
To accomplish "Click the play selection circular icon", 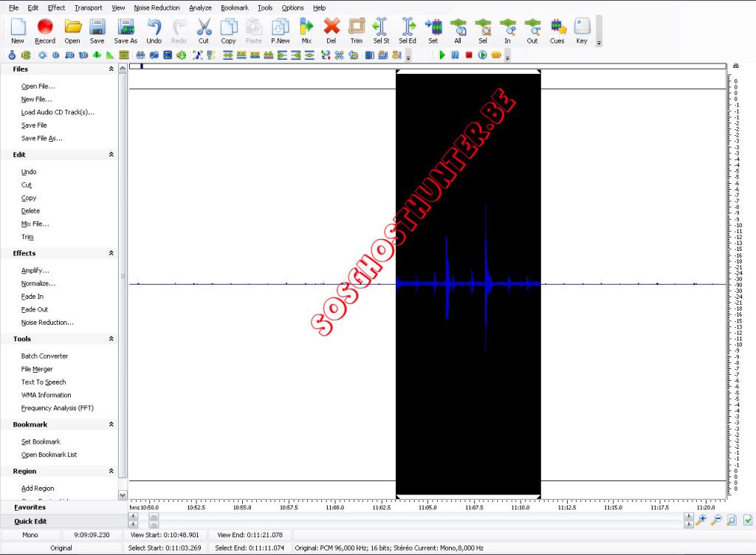I will pyautogui.click(x=483, y=55).
